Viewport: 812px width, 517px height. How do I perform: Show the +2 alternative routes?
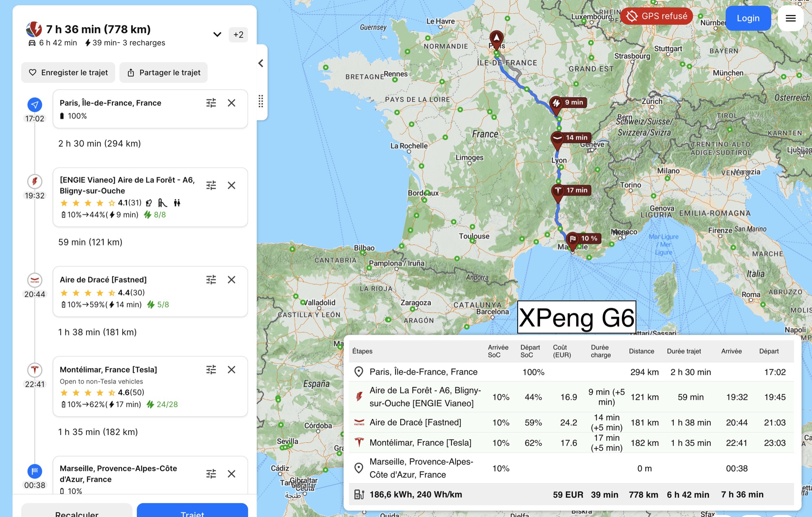[x=238, y=34]
